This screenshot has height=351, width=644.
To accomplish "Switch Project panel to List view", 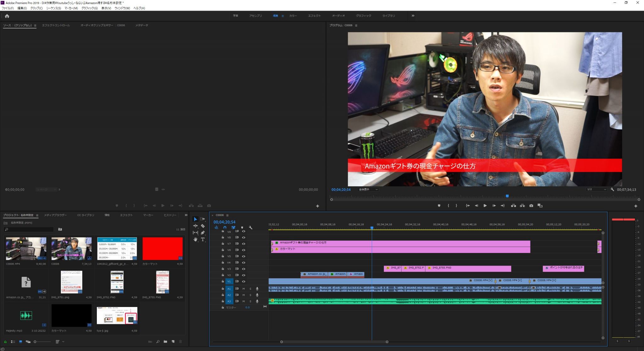I will (13, 342).
